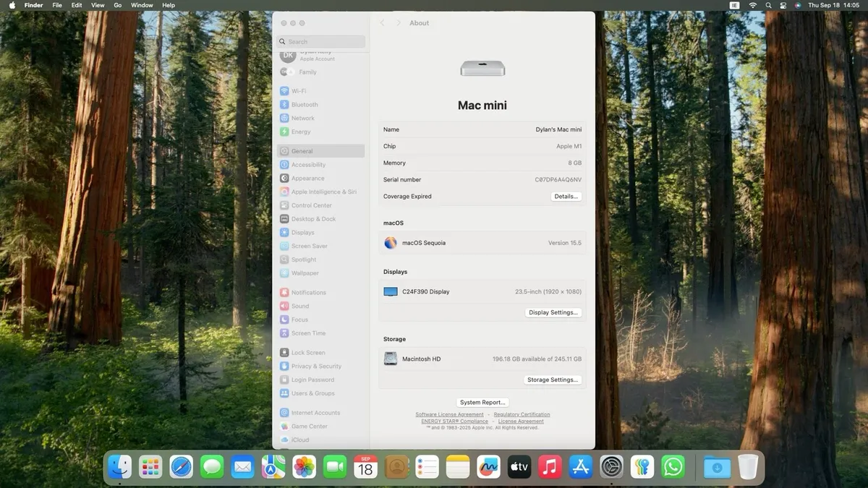Launch Safari from the Dock
868x488 pixels.
coord(182,467)
